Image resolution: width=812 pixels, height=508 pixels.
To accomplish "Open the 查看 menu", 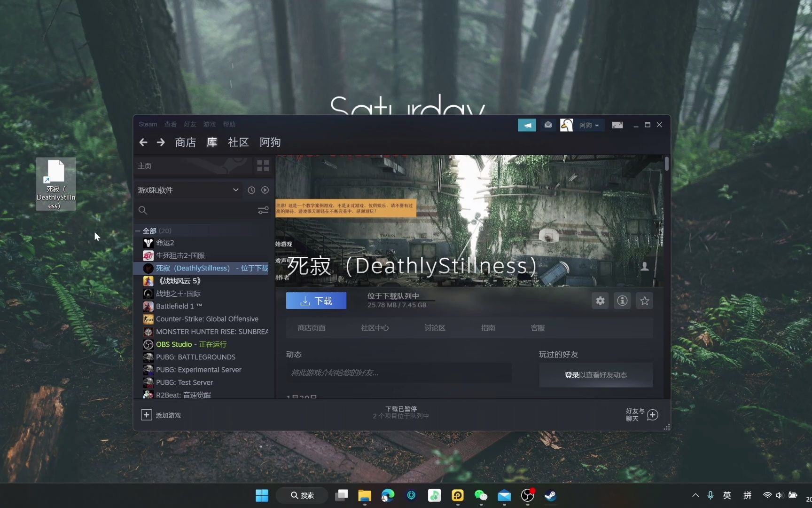I will pyautogui.click(x=170, y=124).
